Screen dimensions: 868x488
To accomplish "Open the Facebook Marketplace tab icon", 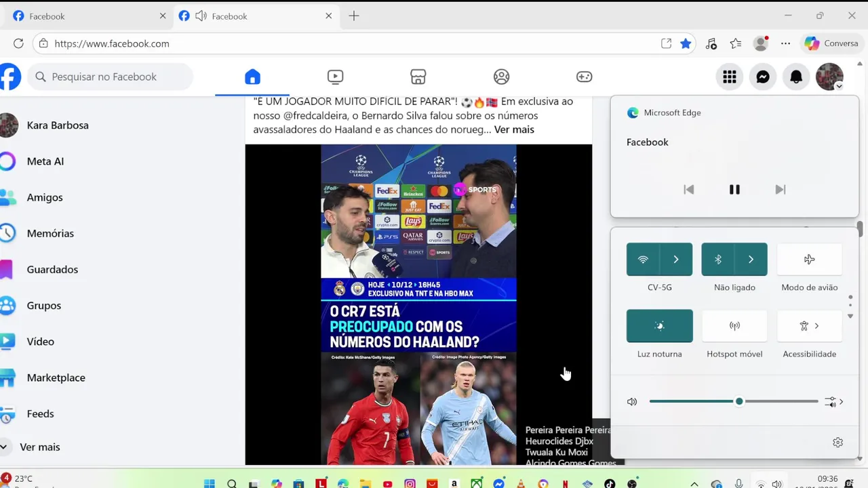I will [x=418, y=77].
